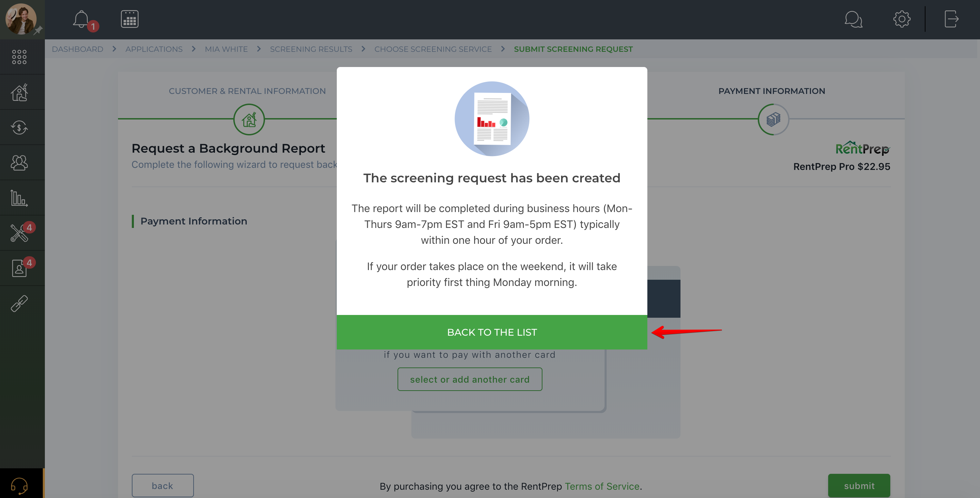Click the submit button
This screenshot has height=498, width=980.
pos(859,486)
